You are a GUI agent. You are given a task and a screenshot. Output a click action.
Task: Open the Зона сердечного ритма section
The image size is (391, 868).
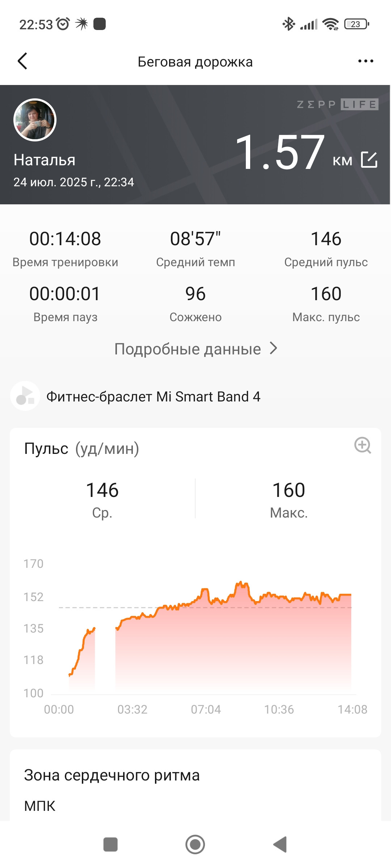click(112, 775)
